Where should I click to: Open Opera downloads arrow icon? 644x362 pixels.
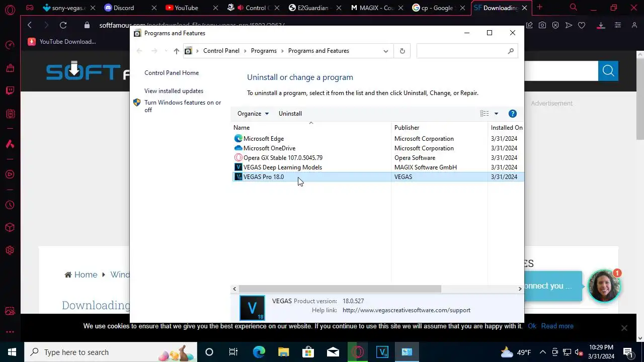pos(601,25)
